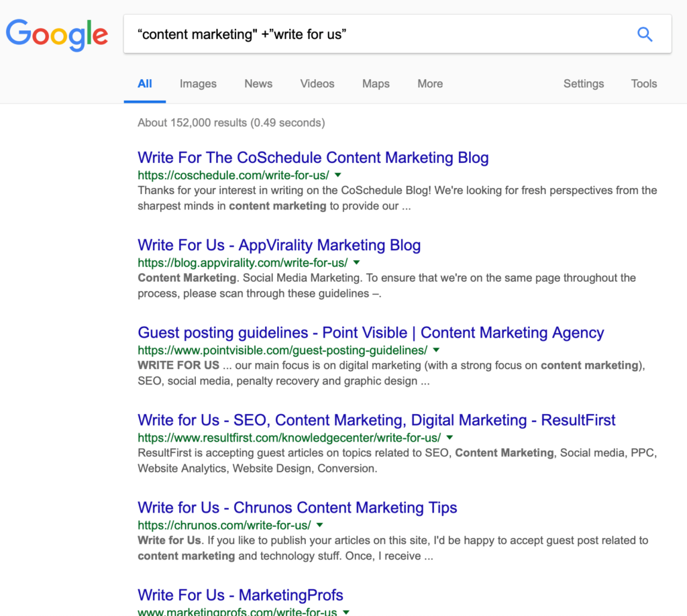Open Write For The CoSchedule Content Marketing Blog
The width and height of the screenshot is (687, 616).
(x=313, y=158)
